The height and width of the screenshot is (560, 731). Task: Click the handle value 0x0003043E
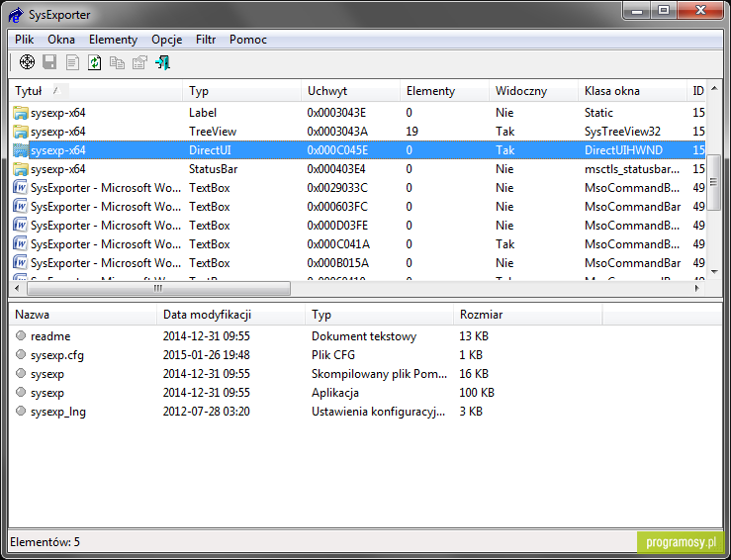(336, 113)
